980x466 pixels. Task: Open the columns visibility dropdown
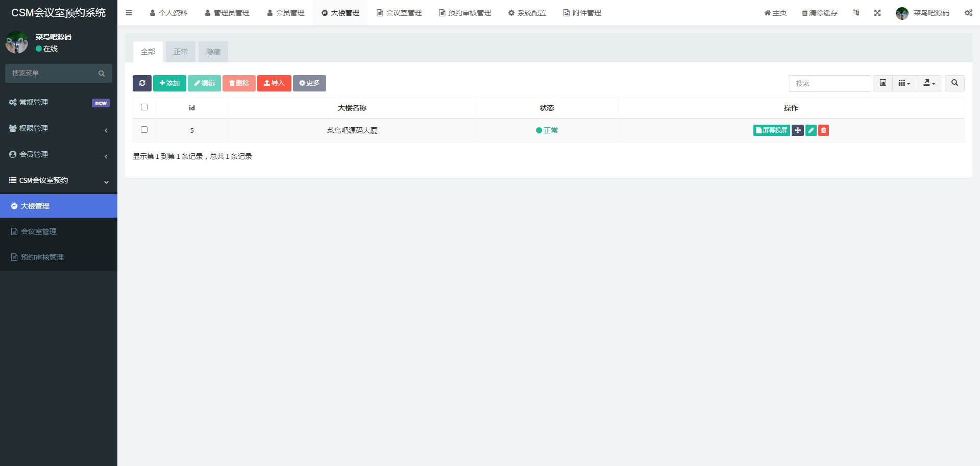click(x=904, y=83)
